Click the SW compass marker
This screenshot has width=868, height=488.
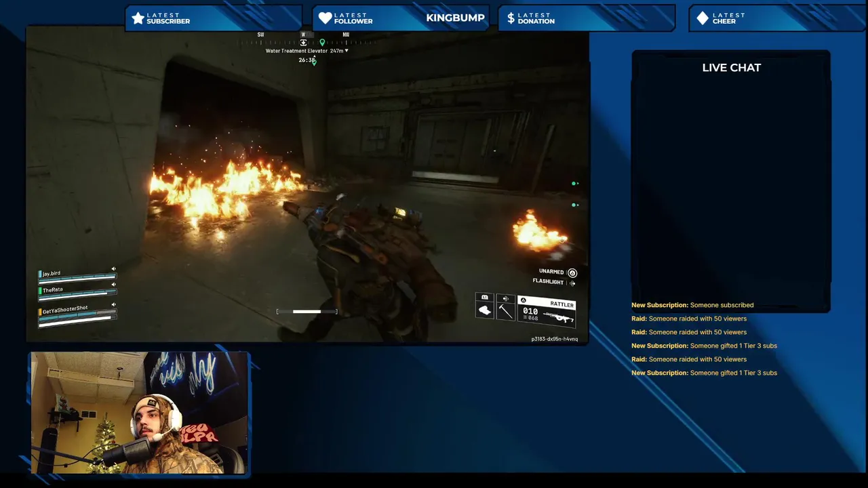[x=260, y=35]
